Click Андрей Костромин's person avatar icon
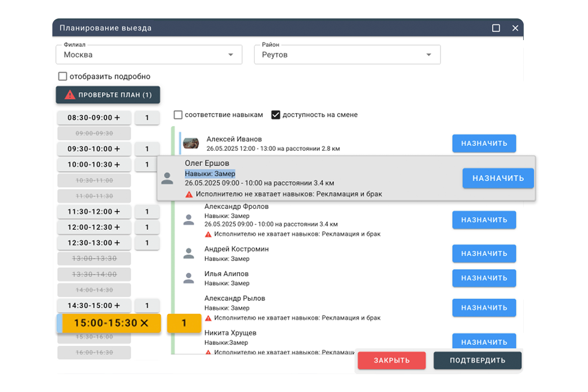This screenshot has width=588, height=392. (189, 253)
